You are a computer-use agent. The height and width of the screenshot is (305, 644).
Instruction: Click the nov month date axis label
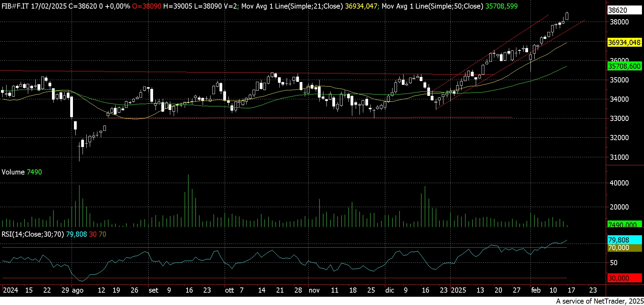coord(314,290)
